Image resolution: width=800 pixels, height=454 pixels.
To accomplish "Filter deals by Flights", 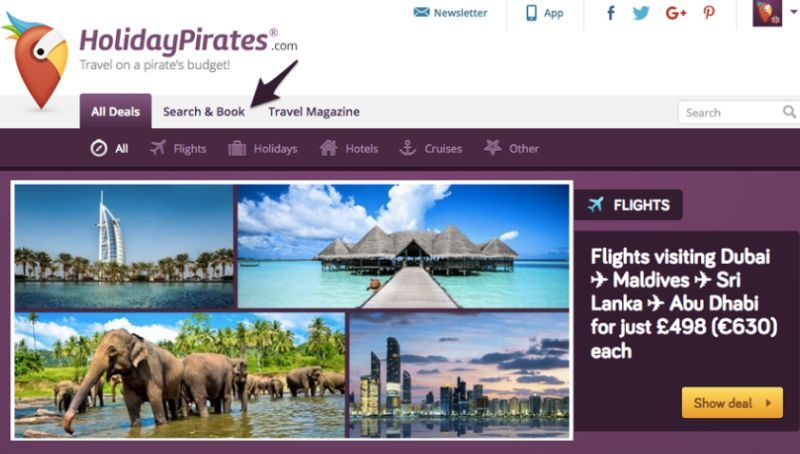I will (178, 148).
